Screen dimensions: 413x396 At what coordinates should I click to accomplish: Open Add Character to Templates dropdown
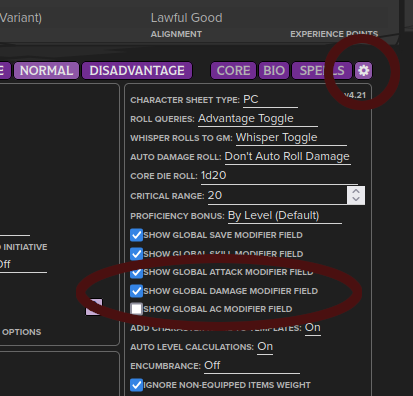tap(313, 328)
